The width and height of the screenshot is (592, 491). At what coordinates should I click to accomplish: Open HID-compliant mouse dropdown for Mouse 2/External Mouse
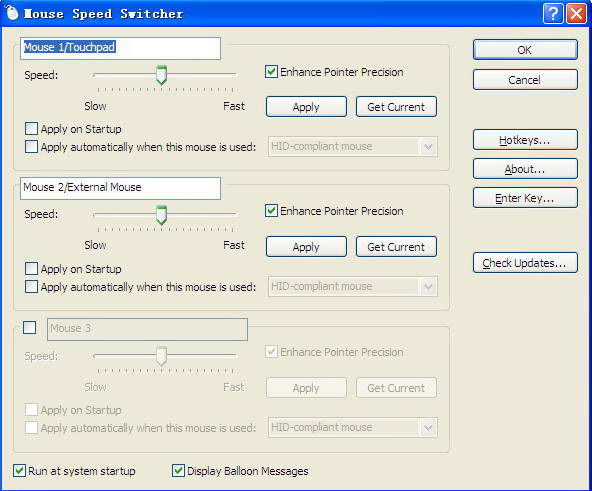pos(353,287)
